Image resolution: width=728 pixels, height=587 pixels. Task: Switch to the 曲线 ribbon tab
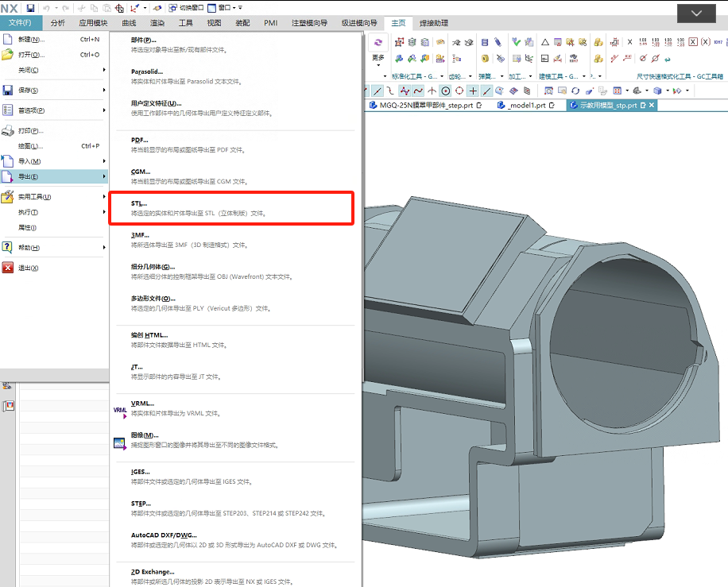[x=129, y=23]
